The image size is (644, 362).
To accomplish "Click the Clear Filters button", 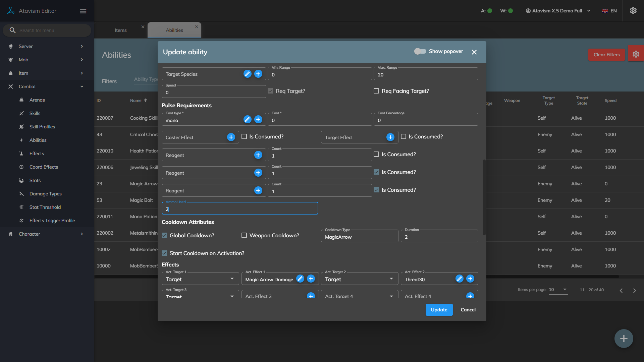I will (x=606, y=55).
